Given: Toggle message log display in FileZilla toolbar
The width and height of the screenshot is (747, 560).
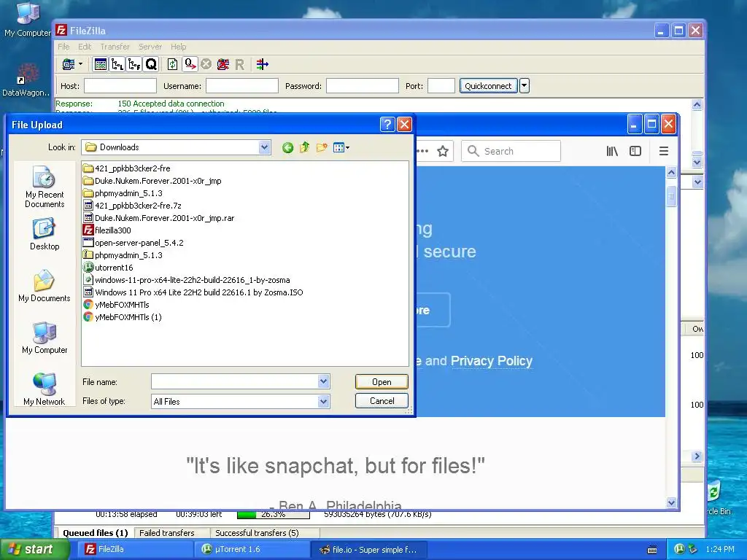Looking at the screenshot, I should click(101, 64).
